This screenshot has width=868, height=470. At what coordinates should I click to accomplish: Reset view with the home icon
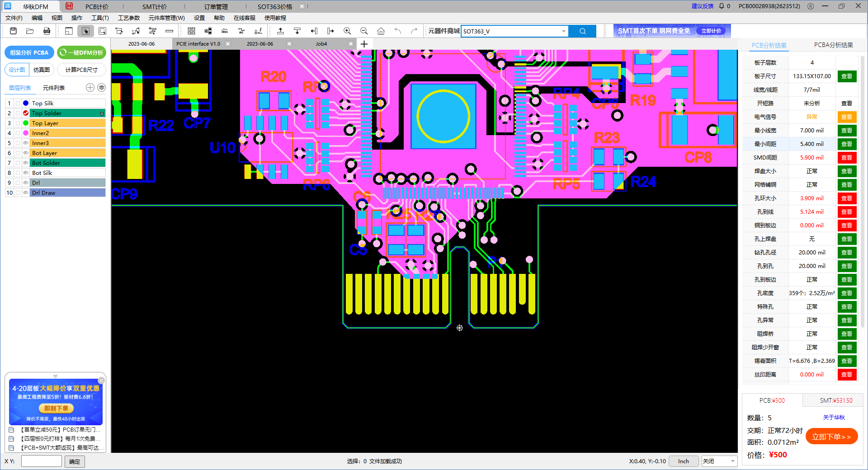point(381,31)
